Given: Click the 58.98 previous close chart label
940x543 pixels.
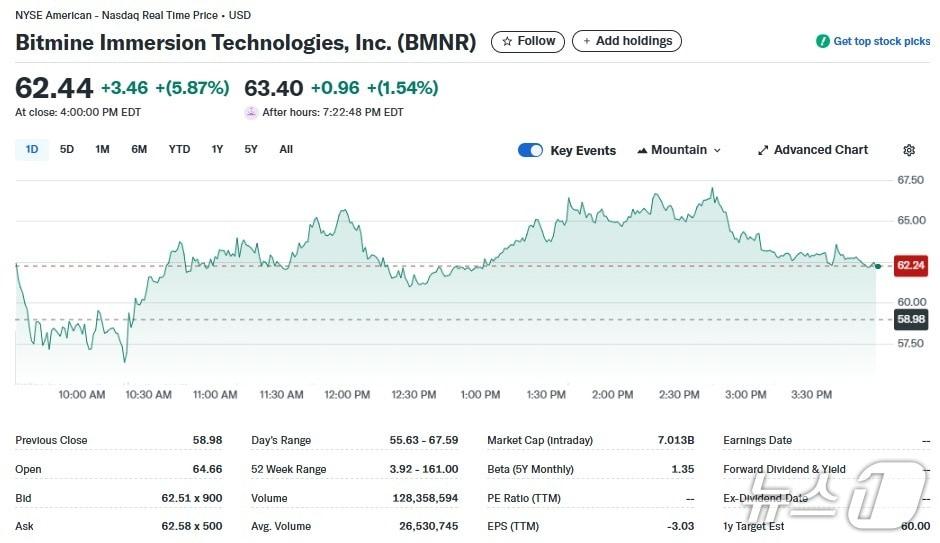Looking at the screenshot, I should (x=910, y=319).
